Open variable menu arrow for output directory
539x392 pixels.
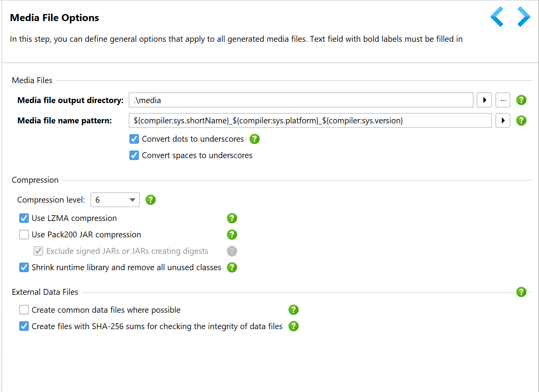pos(484,100)
